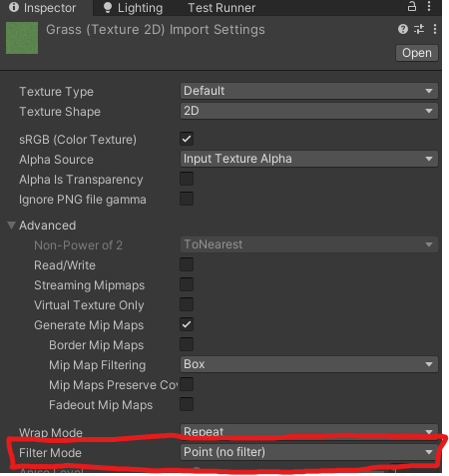Open the Filter Mode dropdown
449x476 pixels.
point(309,452)
